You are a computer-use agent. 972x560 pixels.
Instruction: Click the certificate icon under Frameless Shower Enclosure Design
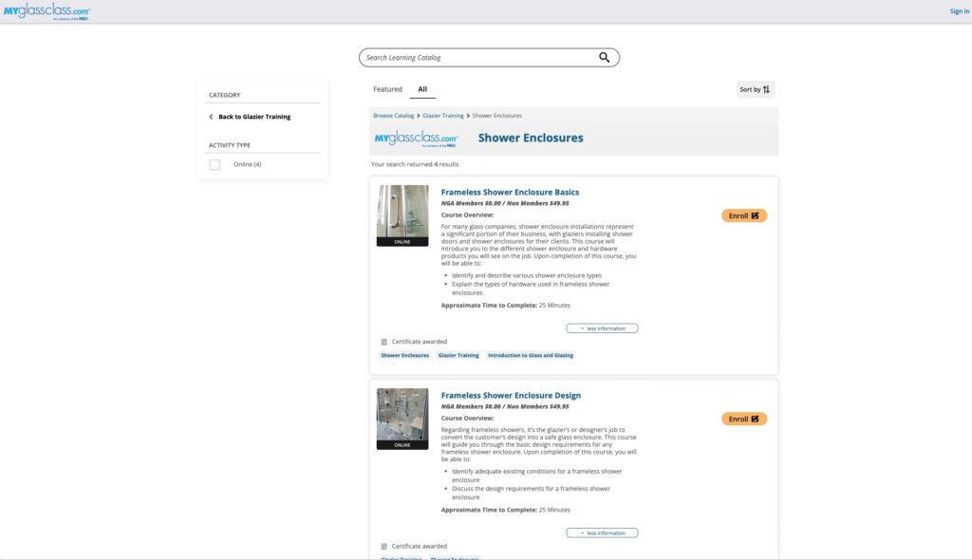[383, 547]
